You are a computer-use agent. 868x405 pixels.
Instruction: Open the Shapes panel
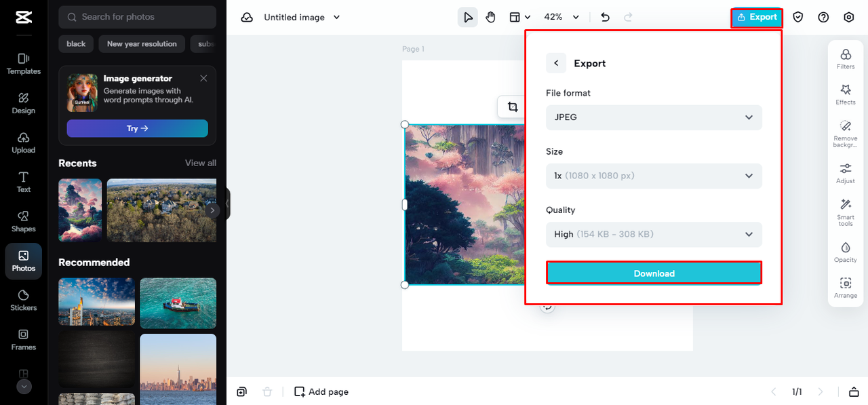(24, 221)
